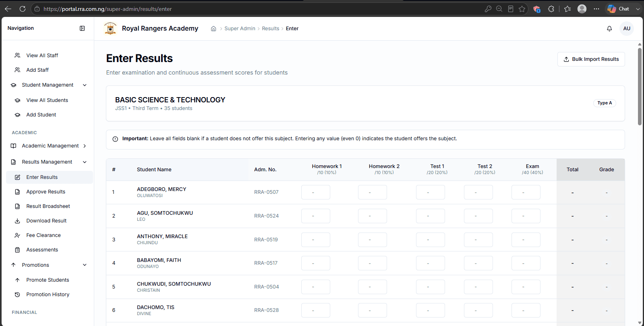The image size is (644, 326).
Task: Collapse Promotions section chevron
Action: pos(85,265)
